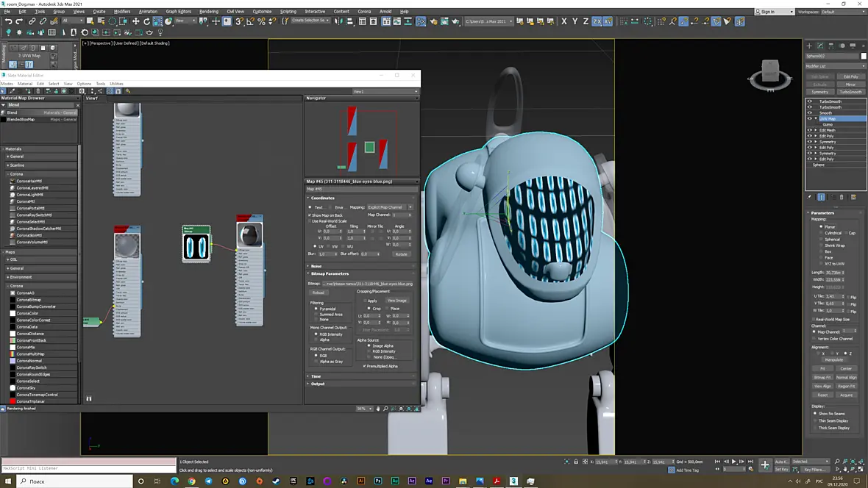868x488 pixels.
Task: Open Chrome from the taskbar
Action: pyautogui.click(x=191, y=481)
